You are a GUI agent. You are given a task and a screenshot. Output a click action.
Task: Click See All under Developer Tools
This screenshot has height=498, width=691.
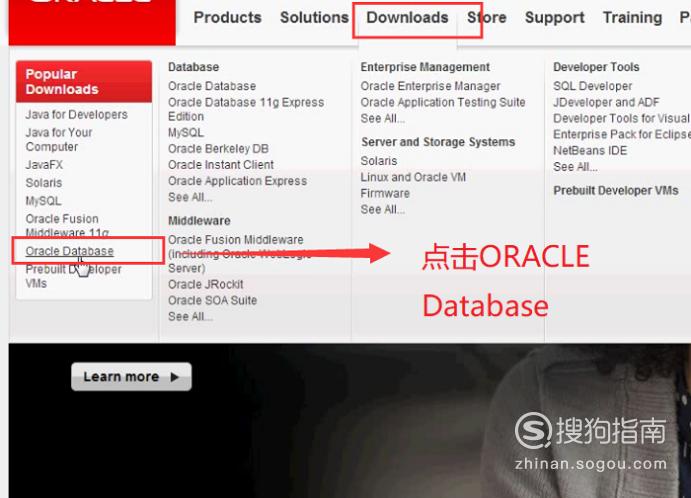575,167
